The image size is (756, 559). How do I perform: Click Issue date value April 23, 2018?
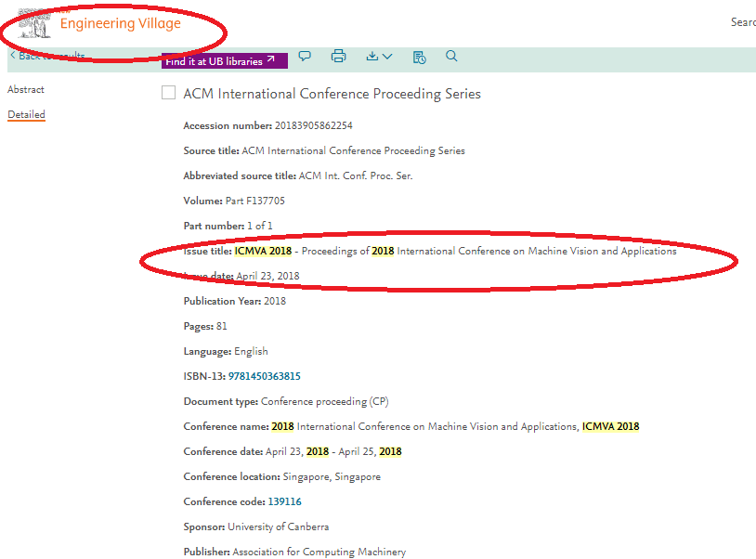pyautogui.click(x=267, y=276)
